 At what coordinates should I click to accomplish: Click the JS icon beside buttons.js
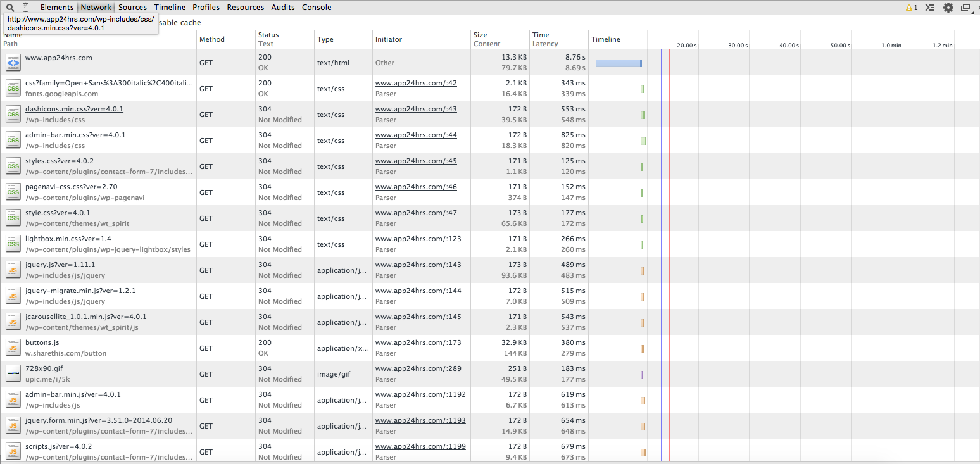[13, 348]
